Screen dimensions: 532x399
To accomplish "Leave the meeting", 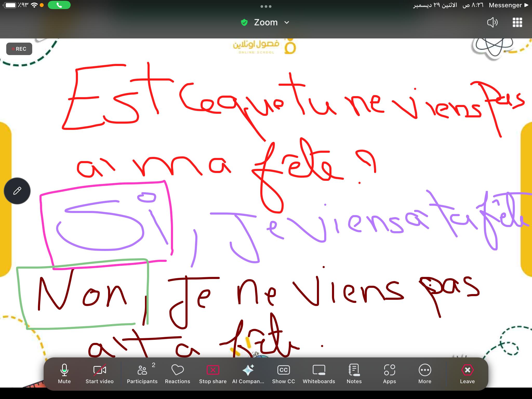I will click(x=467, y=374).
